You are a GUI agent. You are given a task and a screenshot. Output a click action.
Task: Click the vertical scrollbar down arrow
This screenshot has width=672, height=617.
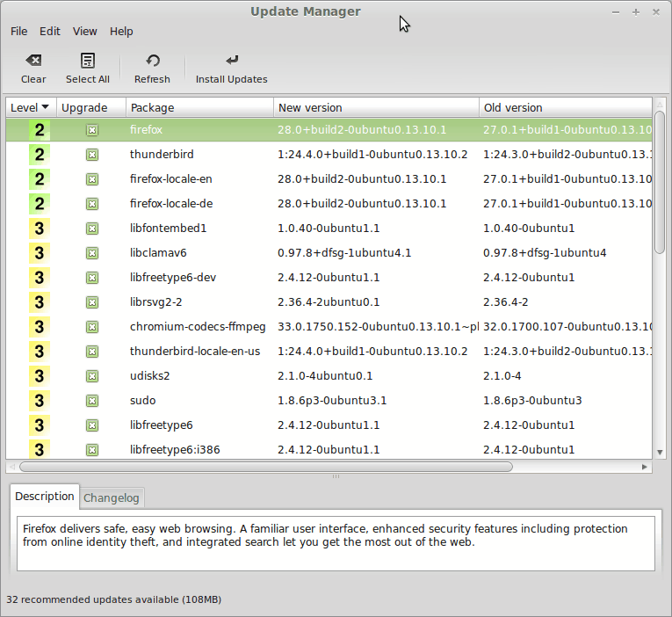(660, 453)
